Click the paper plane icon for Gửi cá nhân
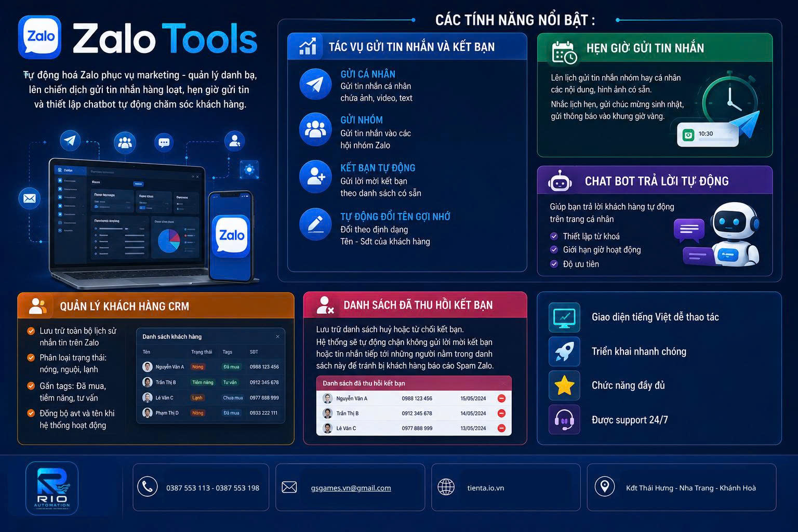The width and height of the screenshot is (798, 532). [x=315, y=84]
